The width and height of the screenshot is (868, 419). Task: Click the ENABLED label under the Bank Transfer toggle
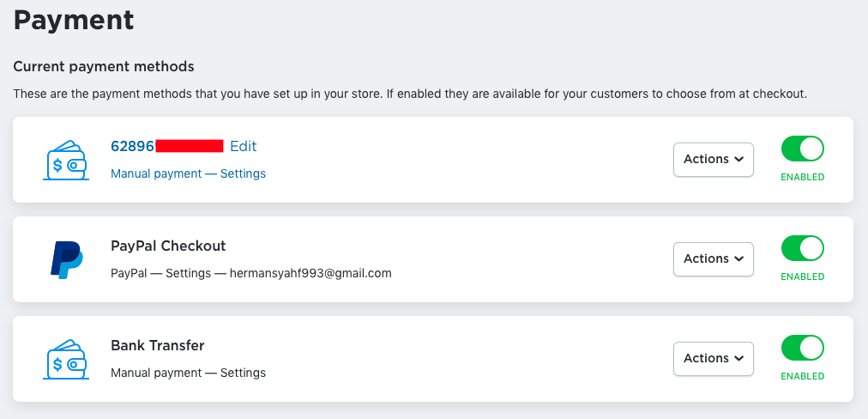(x=802, y=376)
